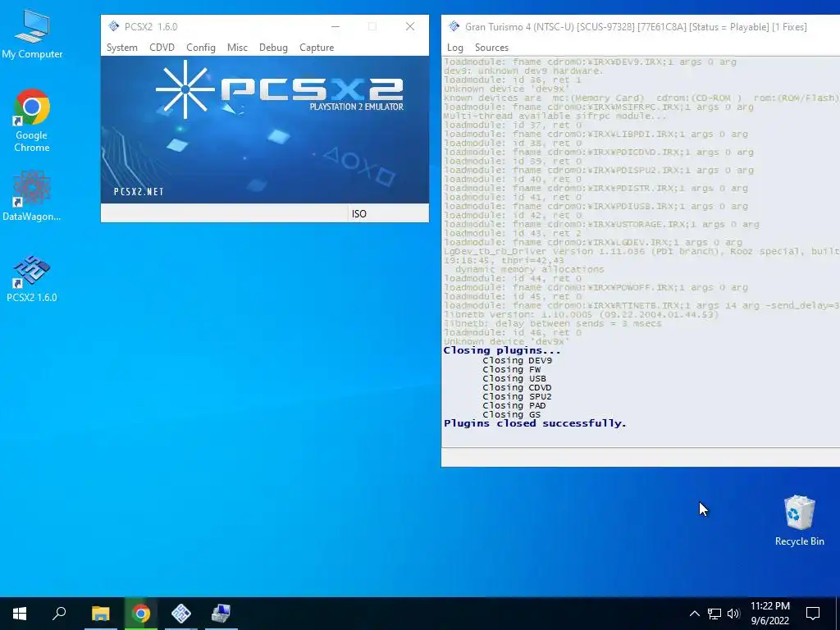This screenshot has width=840, height=630.
Task: Select the PCSX2 console taskbar icon
Action: (221, 614)
